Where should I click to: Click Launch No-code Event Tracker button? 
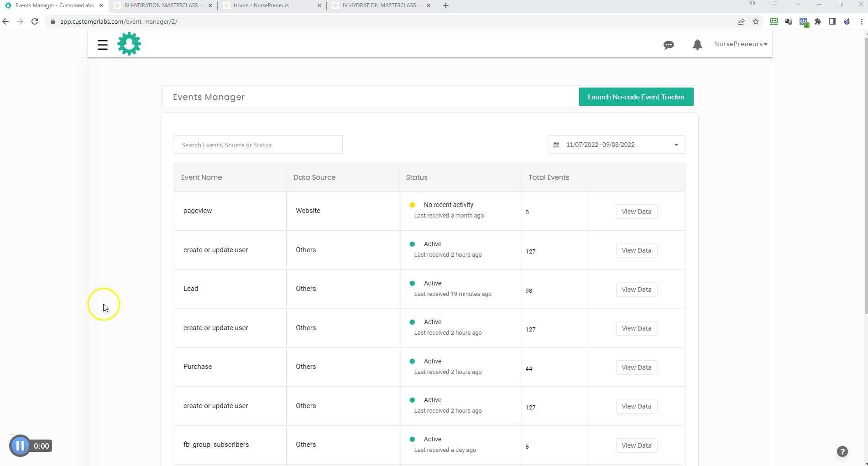point(636,97)
